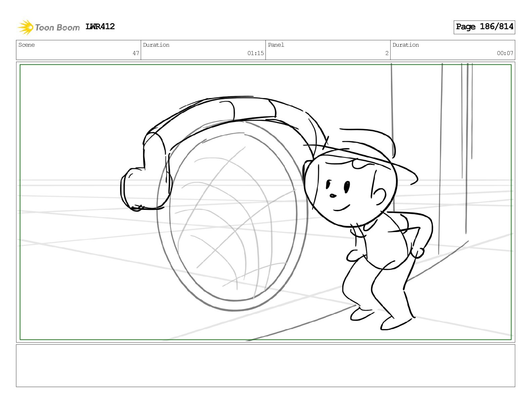The height and width of the screenshot is (411, 532).
Task: Click the Toon Boom brand text
Action: coord(57,28)
